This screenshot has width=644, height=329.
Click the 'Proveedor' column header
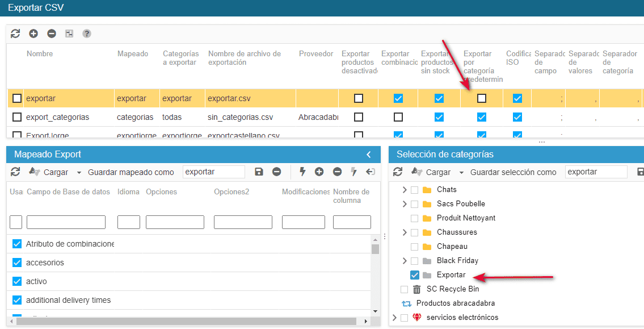click(316, 54)
